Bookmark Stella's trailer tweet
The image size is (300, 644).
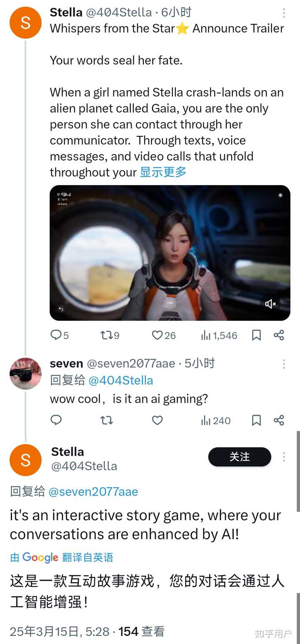click(256, 335)
